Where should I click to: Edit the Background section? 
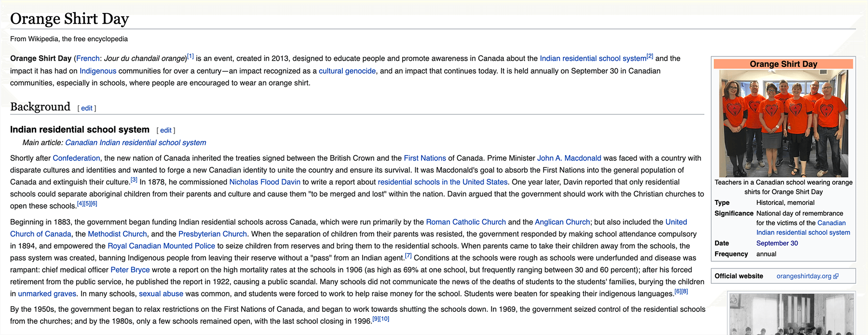coord(87,108)
